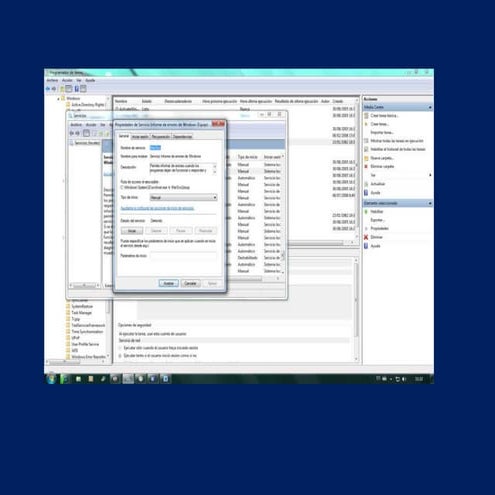Viewport: 495px width, 495px height.
Task: Switch to 'Recuperación' tab
Action: [x=161, y=137]
